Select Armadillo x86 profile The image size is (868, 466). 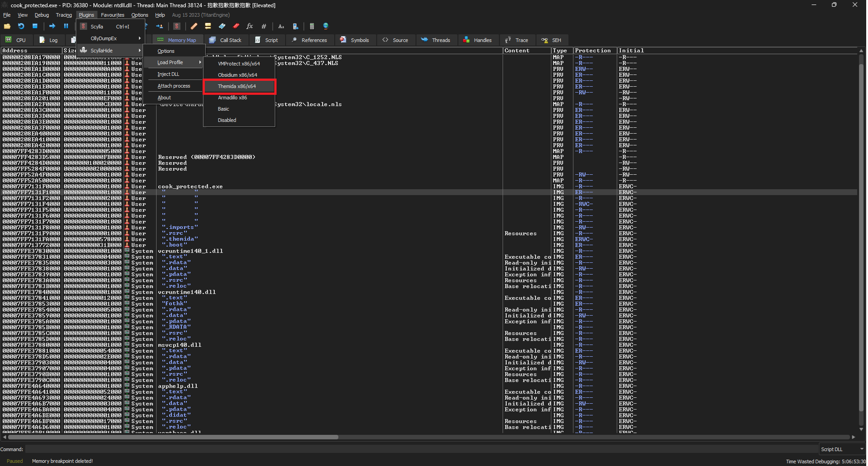click(x=239, y=98)
